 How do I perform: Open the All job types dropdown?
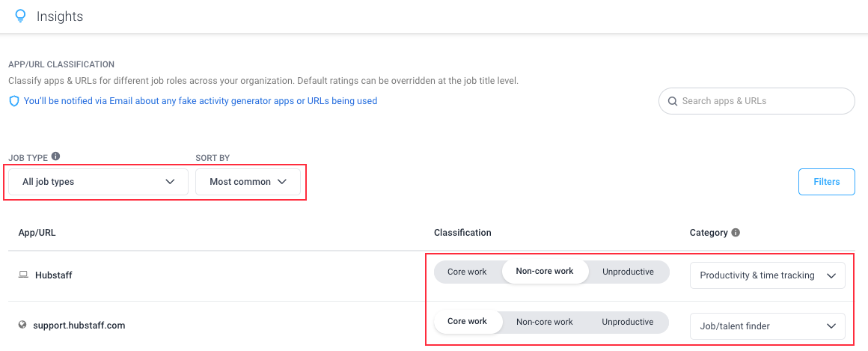tap(99, 182)
